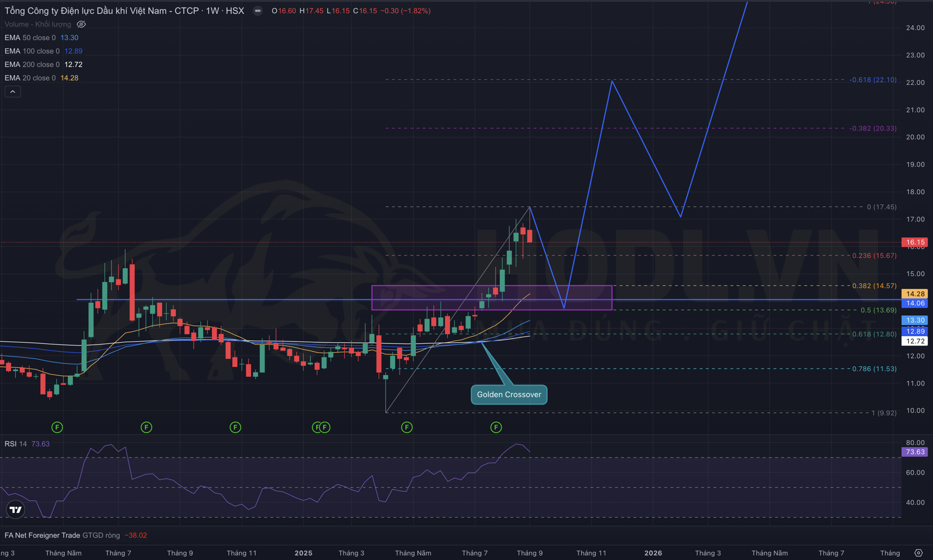Click the market status icon beside HSX

pos(257,11)
